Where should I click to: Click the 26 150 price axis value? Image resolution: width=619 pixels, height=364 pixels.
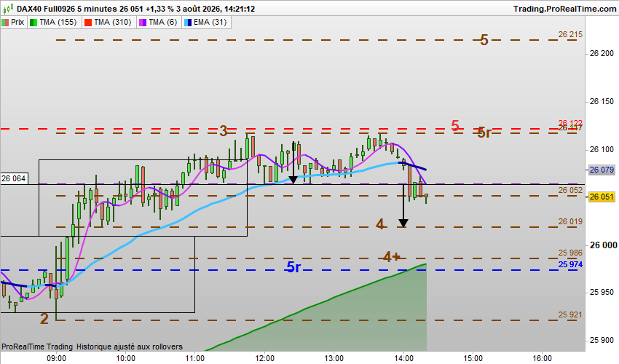coord(602,101)
